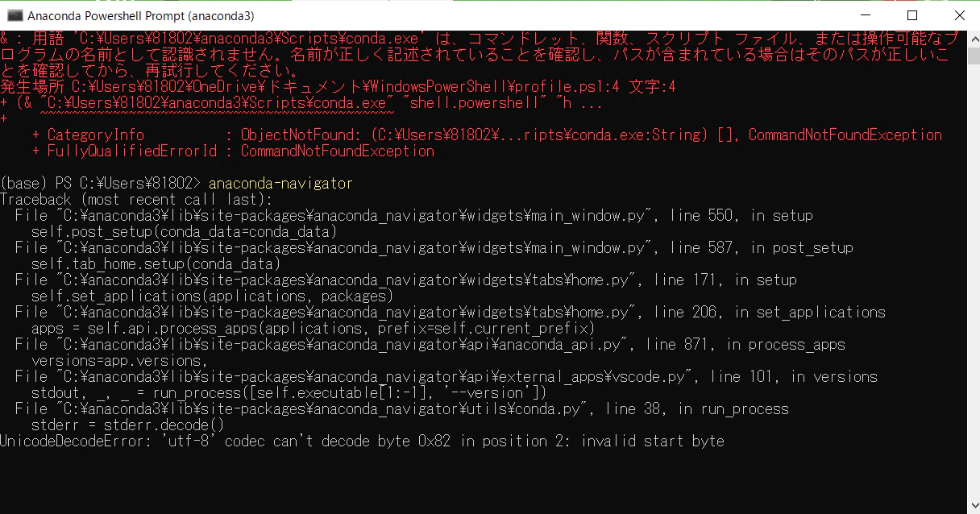This screenshot has height=514, width=980.
Task: Click the 'versions=app.versions,' line
Action: [119, 360]
